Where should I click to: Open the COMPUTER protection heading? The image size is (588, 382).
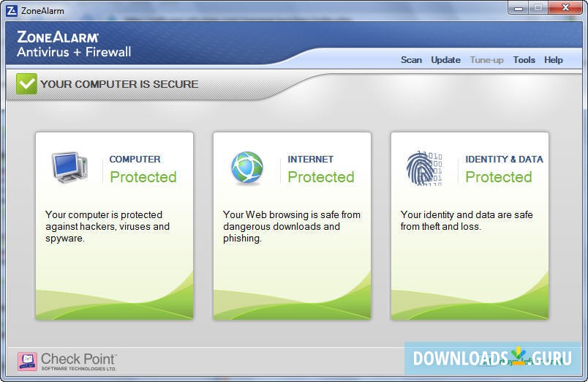click(x=135, y=159)
